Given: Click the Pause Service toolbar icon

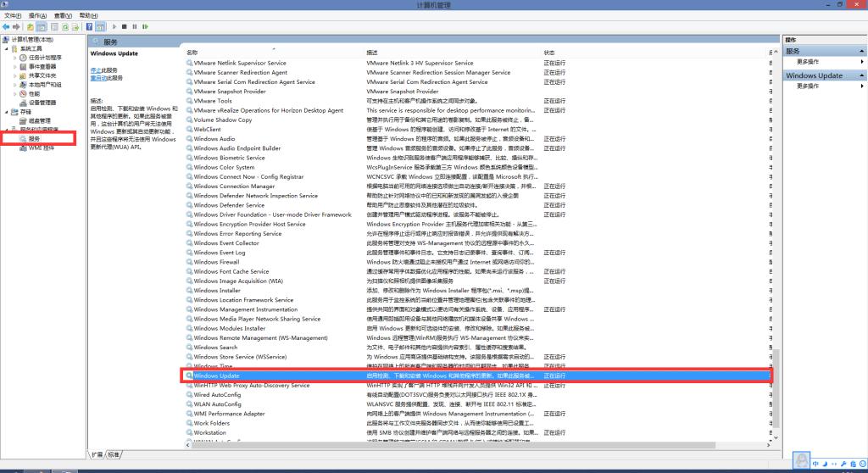Looking at the screenshot, I should click(x=135, y=27).
